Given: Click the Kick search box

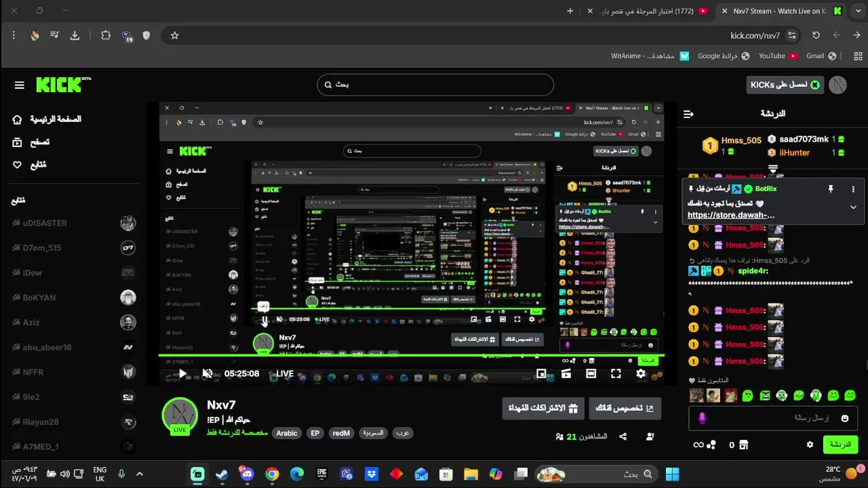Looking at the screenshot, I should click(x=435, y=85).
